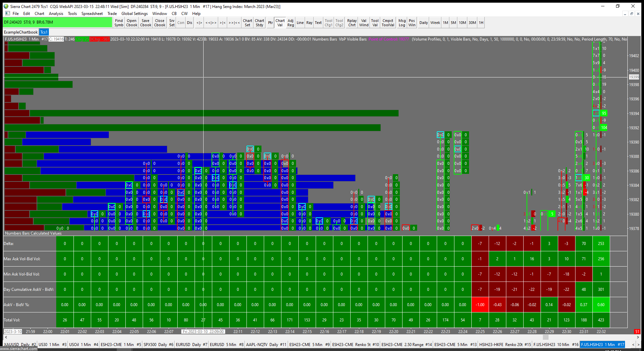The image size is (644, 351).
Task: Switch chart to Daily timeframe
Action: coord(423,23)
